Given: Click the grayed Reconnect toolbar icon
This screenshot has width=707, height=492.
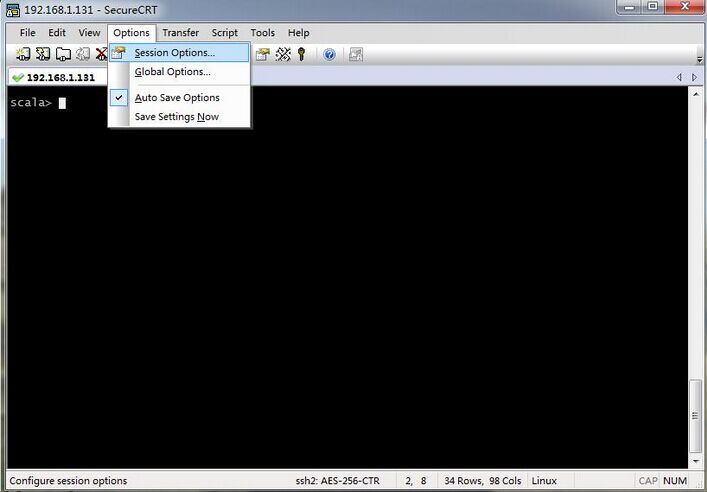Looking at the screenshot, I should pyautogui.click(x=83, y=55).
